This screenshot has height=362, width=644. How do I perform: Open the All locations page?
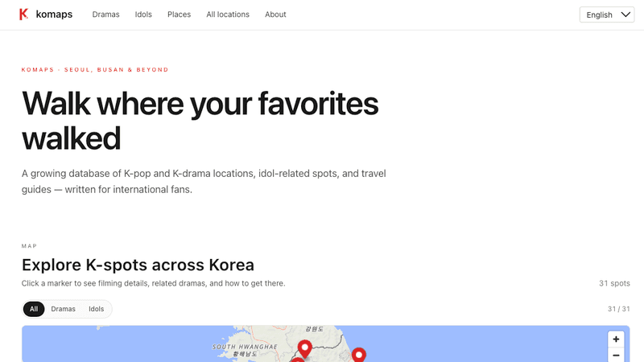(x=228, y=14)
